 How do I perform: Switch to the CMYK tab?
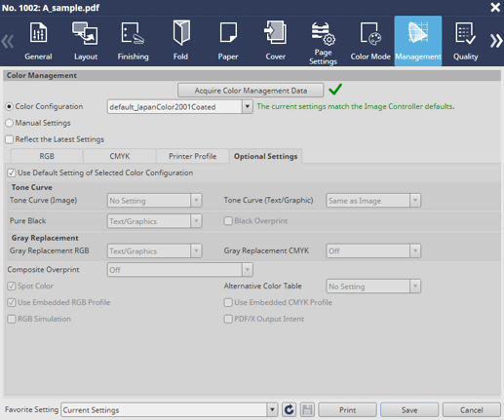(x=120, y=156)
